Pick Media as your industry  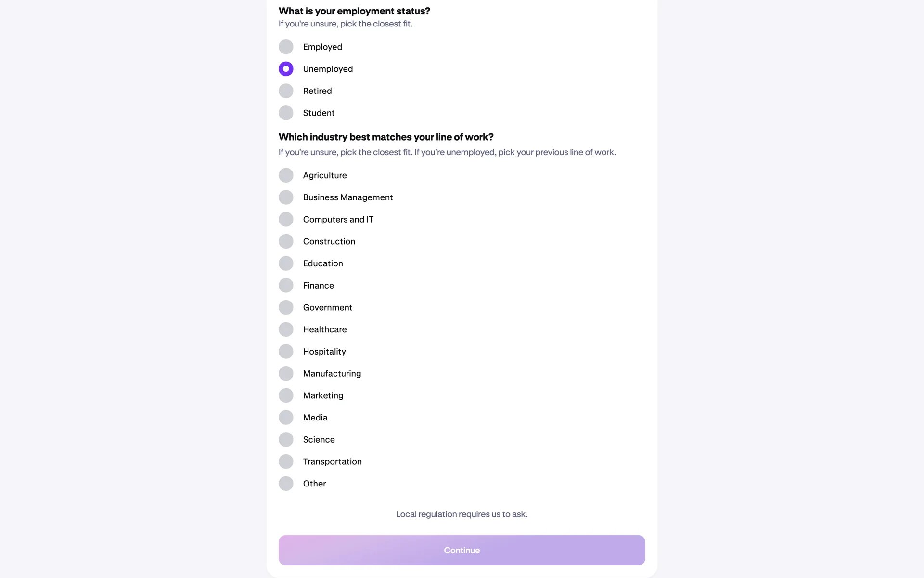coord(286,418)
